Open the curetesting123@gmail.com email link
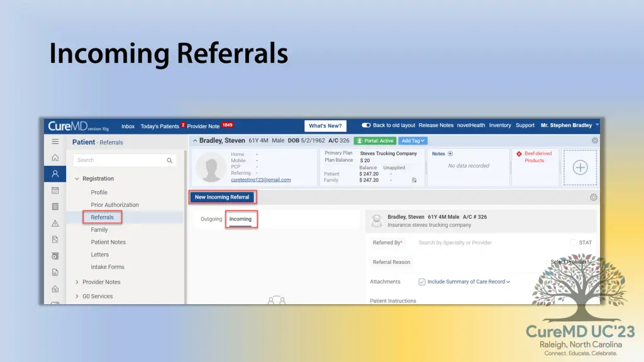The image size is (644, 362). tap(261, 180)
